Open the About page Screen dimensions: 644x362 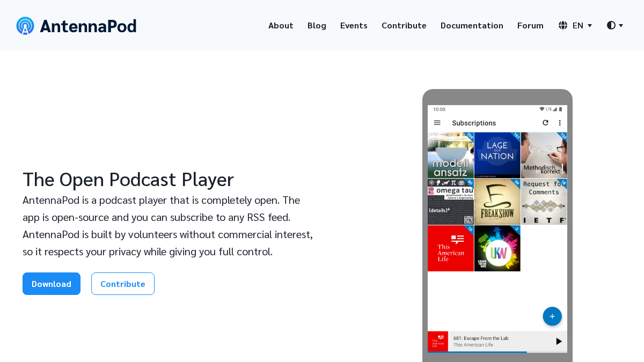[281, 25]
